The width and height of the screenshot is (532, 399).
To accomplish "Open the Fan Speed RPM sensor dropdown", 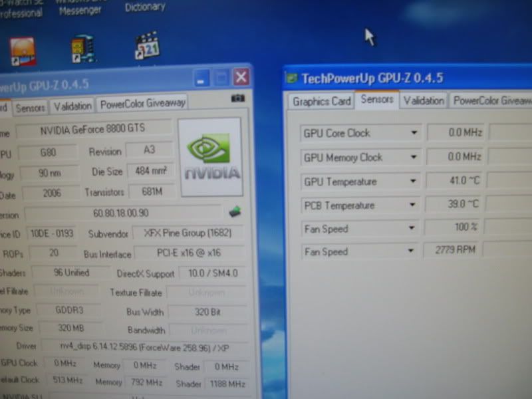I will pos(410,251).
